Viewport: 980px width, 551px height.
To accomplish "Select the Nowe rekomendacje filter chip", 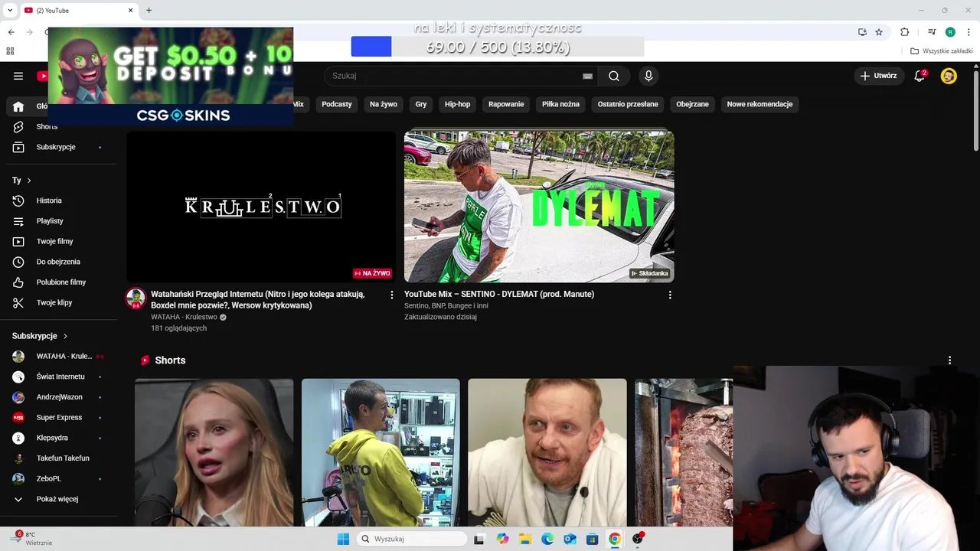I will [759, 104].
